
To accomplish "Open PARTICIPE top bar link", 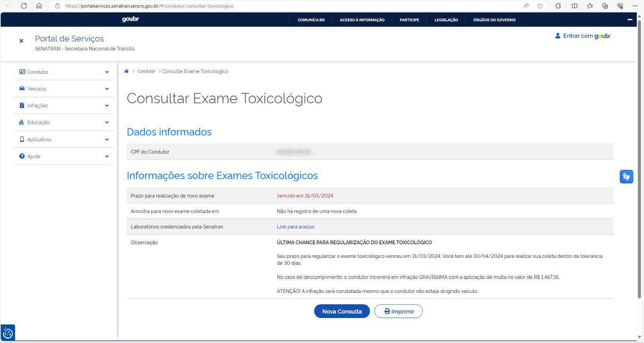I will point(409,20).
